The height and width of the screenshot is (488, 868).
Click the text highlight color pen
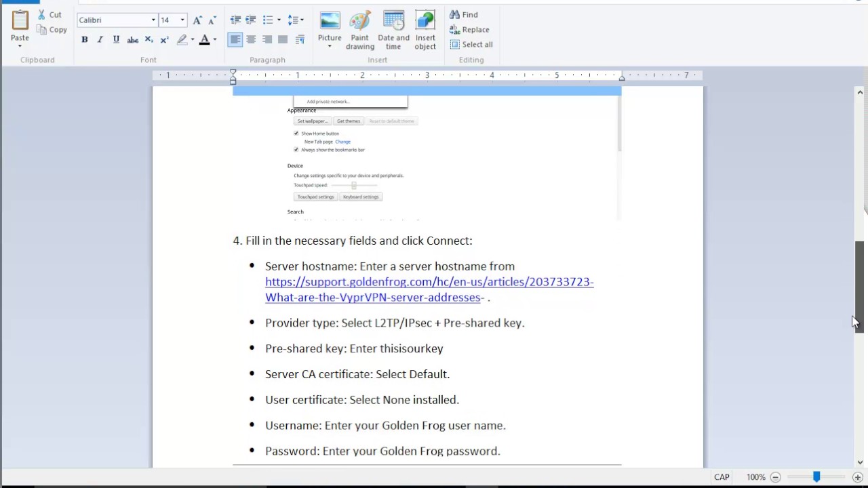182,40
